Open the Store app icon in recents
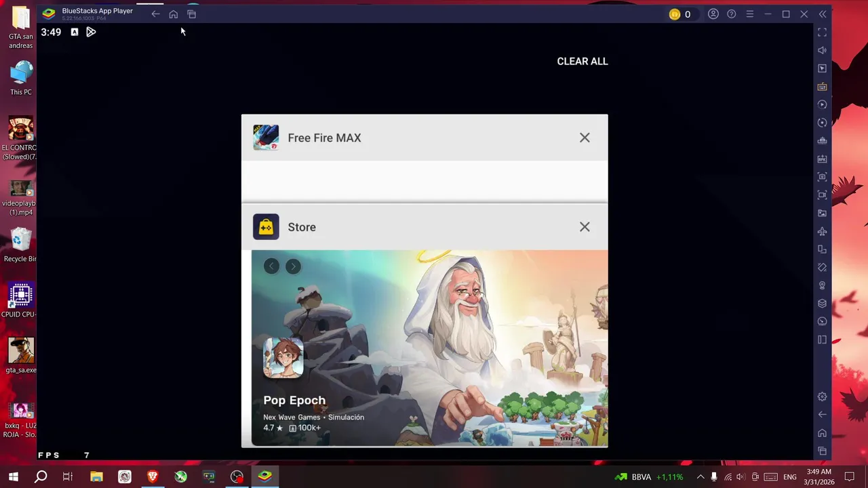 [x=266, y=227]
